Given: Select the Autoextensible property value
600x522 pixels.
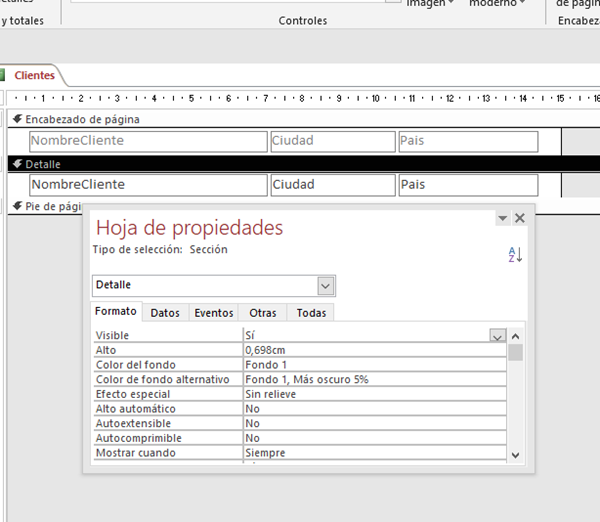Looking at the screenshot, I should (x=374, y=424).
